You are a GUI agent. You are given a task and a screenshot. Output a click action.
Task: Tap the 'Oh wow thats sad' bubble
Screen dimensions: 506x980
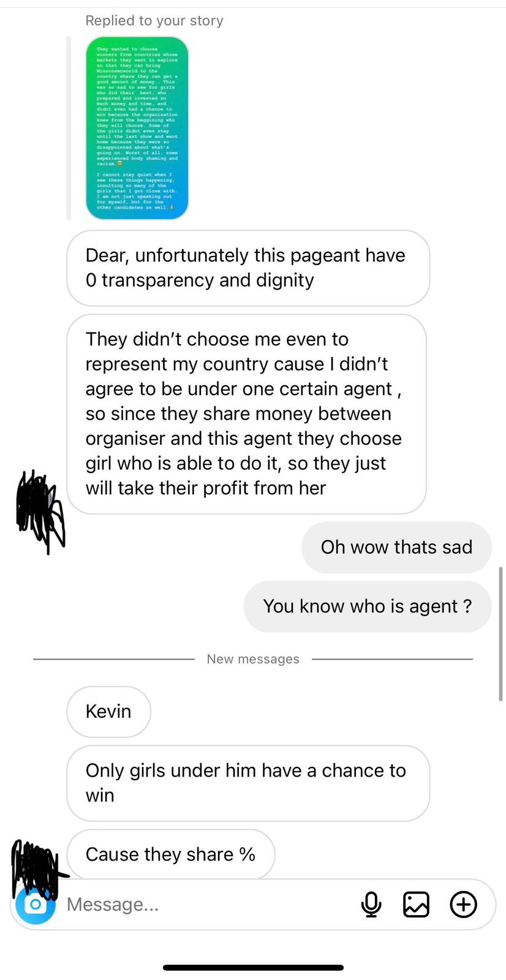396,548
